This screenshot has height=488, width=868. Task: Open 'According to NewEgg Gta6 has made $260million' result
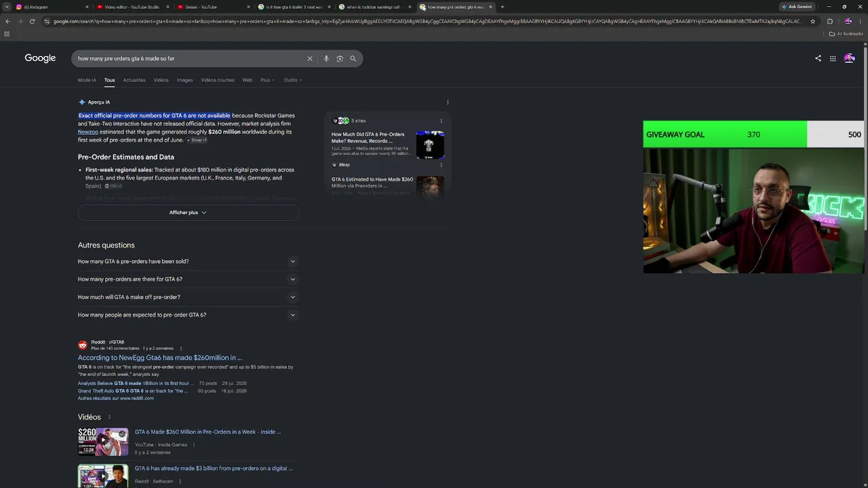pyautogui.click(x=160, y=358)
